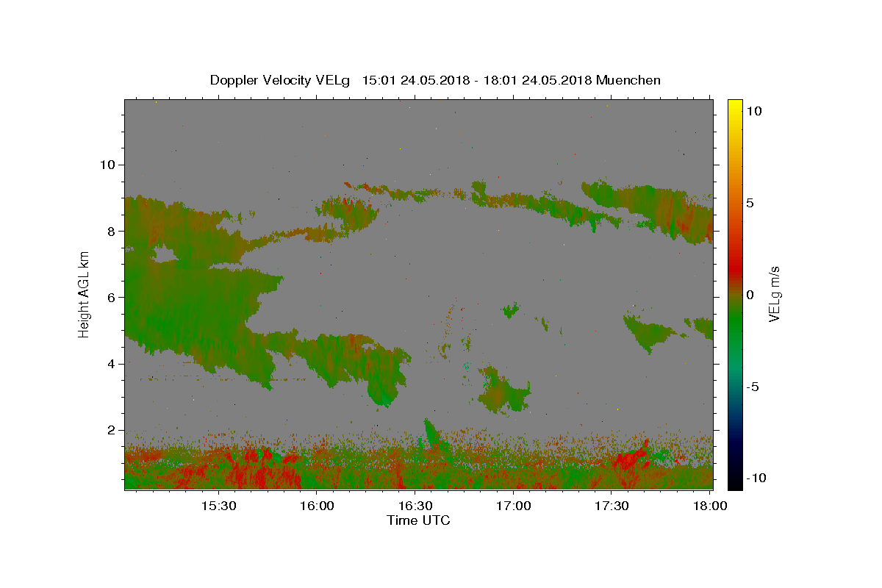Click the 17:30 time tick label

pyautogui.click(x=612, y=506)
